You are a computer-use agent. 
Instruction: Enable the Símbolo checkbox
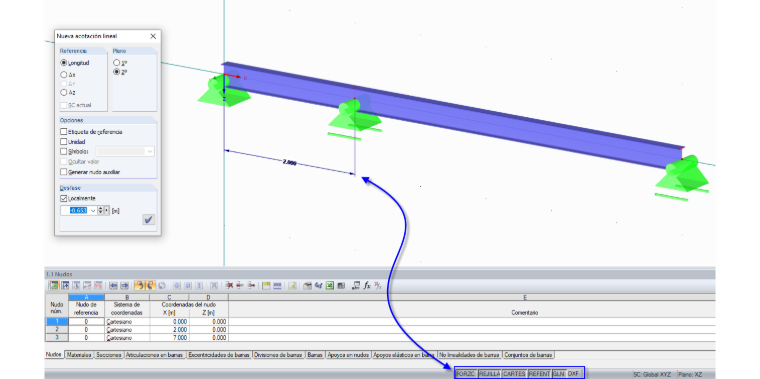click(63, 151)
